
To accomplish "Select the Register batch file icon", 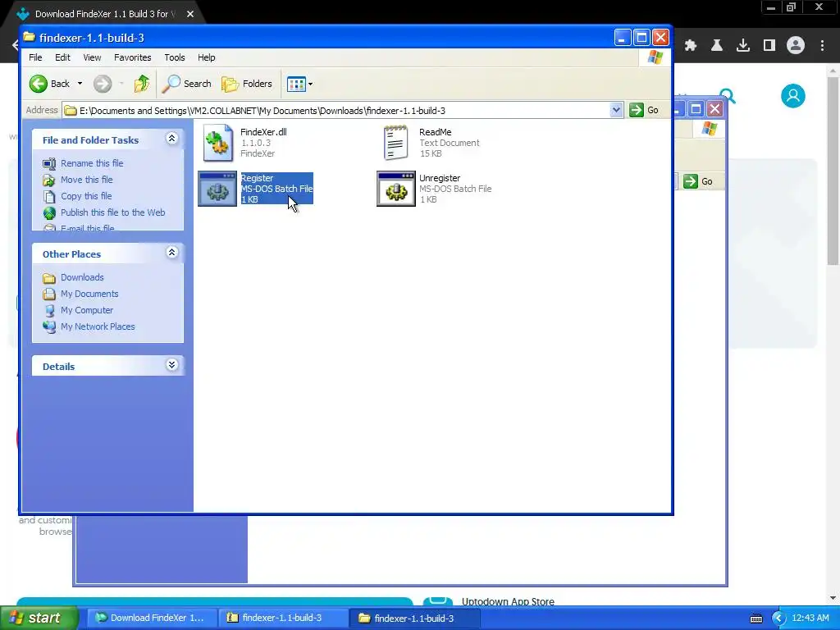I will 217,189.
